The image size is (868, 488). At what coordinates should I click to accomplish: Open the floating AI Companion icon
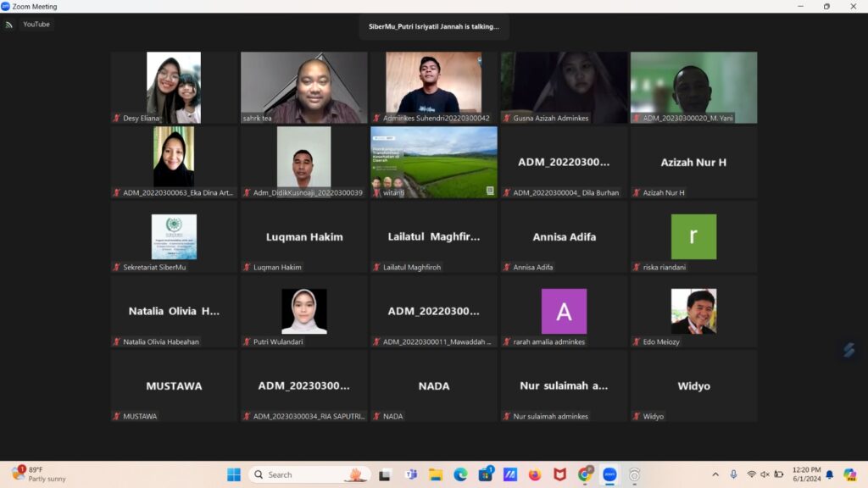848,350
